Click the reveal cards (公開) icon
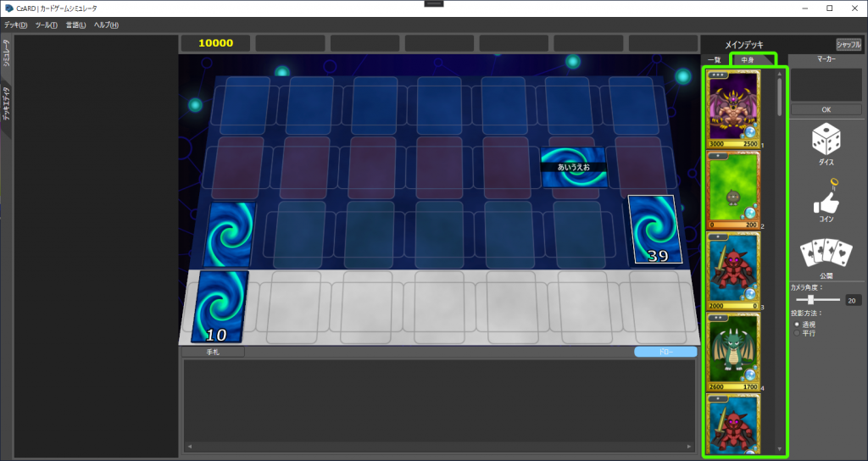 [826, 253]
